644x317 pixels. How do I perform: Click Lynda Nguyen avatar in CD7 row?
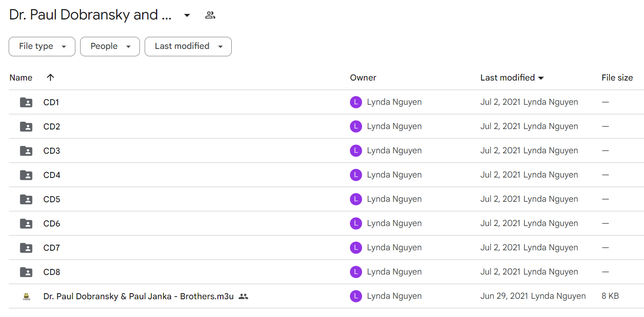[356, 248]
